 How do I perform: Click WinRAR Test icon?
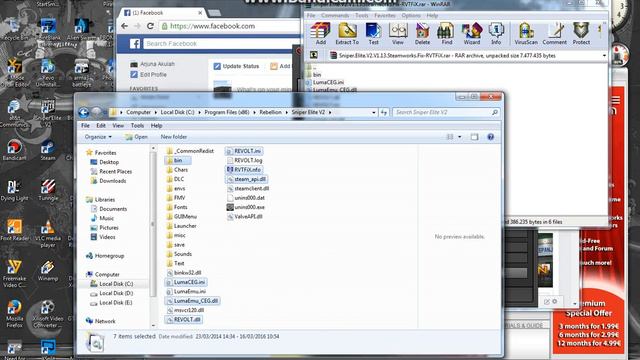tap(373, 33)
